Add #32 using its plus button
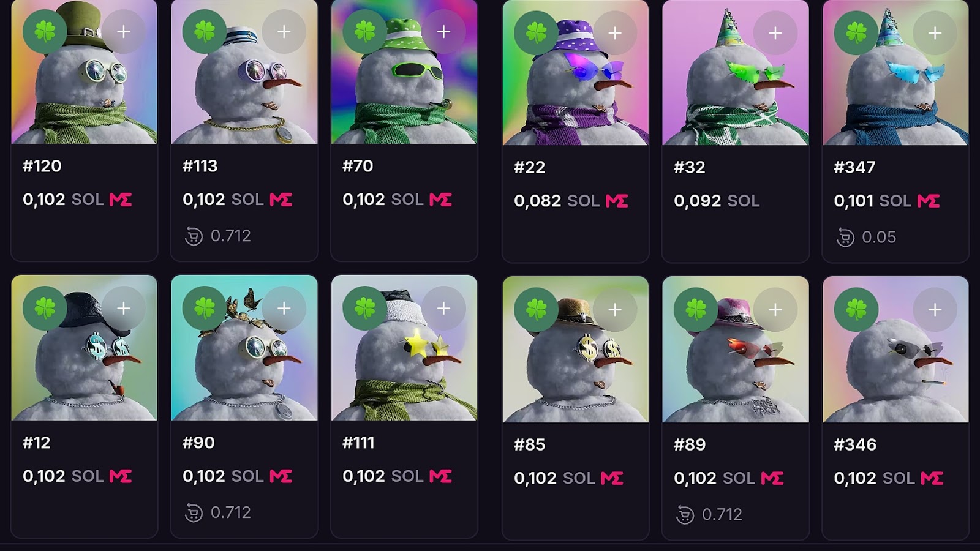 coord(775,33)
